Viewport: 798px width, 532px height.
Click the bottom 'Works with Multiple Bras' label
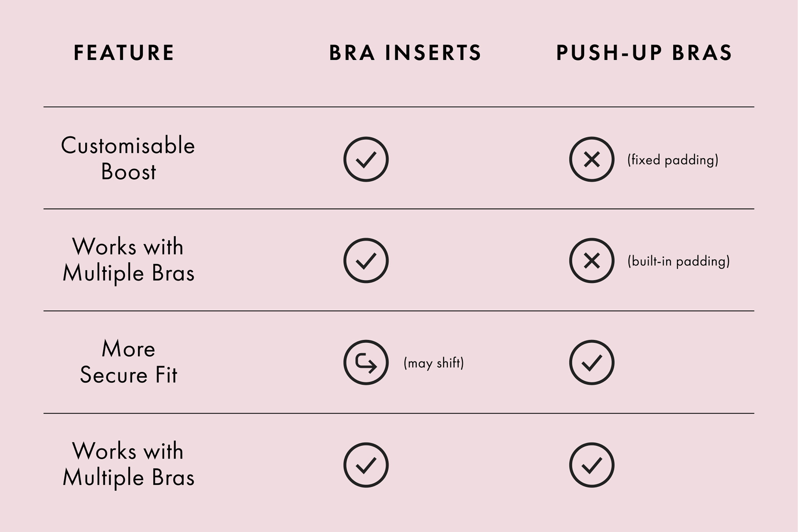coord(128,464)
